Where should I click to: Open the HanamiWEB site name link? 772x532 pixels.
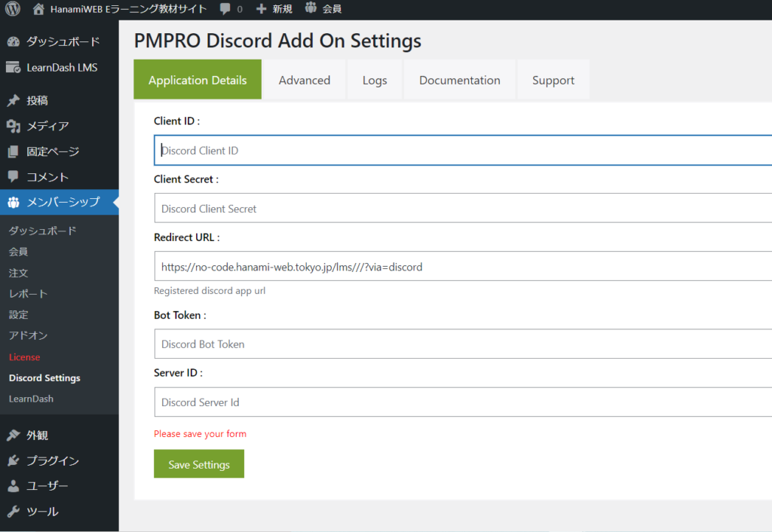pos(128,9)
